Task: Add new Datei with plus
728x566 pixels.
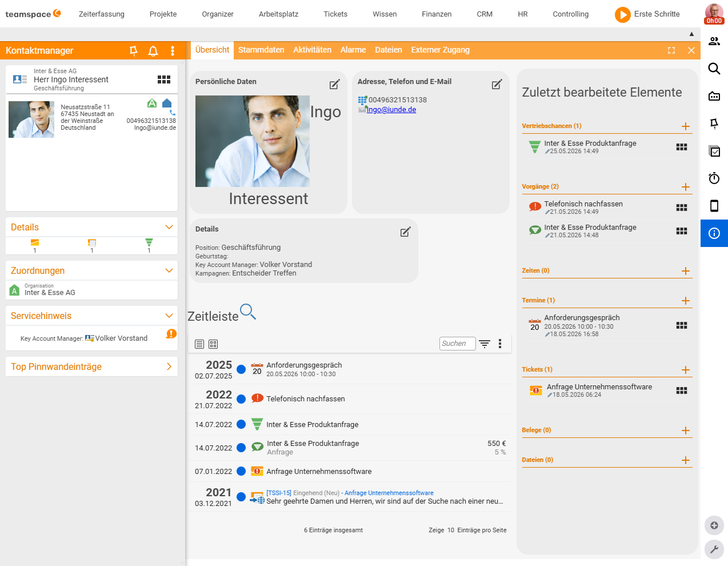Action: coord(686,460)
